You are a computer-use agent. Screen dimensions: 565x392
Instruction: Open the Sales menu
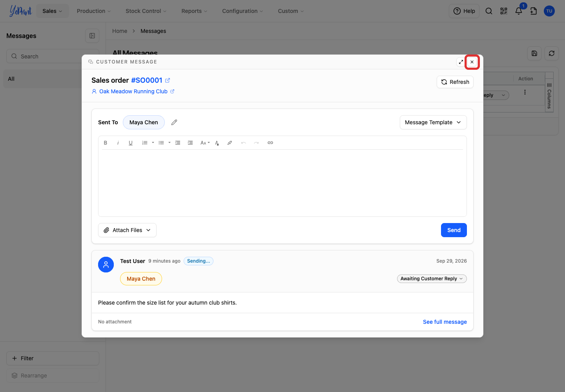coord(53,11)
